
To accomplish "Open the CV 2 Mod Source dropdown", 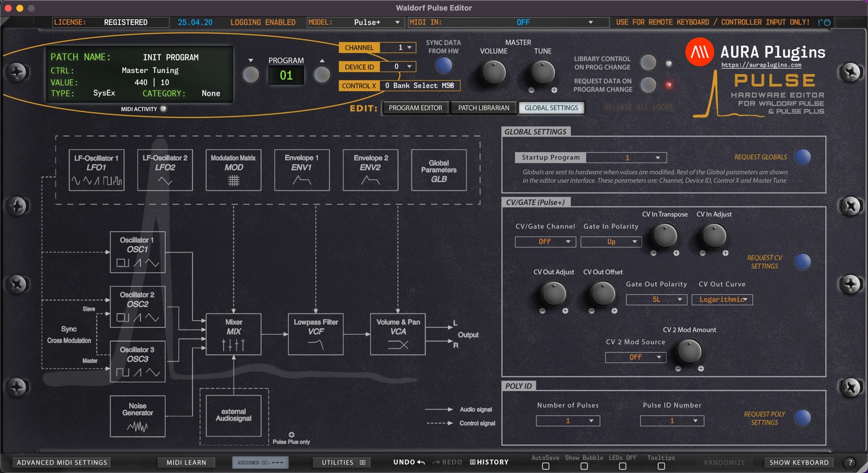I will pos(635,357).
